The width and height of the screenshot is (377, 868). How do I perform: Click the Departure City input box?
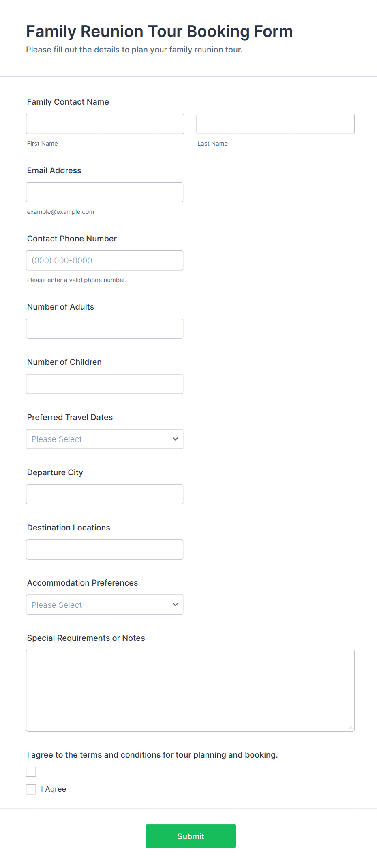pos(105,494)
